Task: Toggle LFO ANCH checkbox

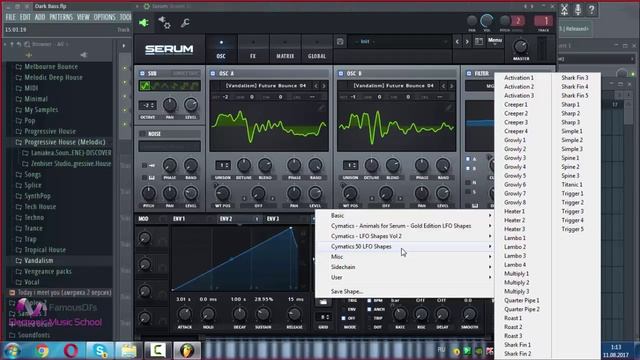Action: click(x=369, y=309)
